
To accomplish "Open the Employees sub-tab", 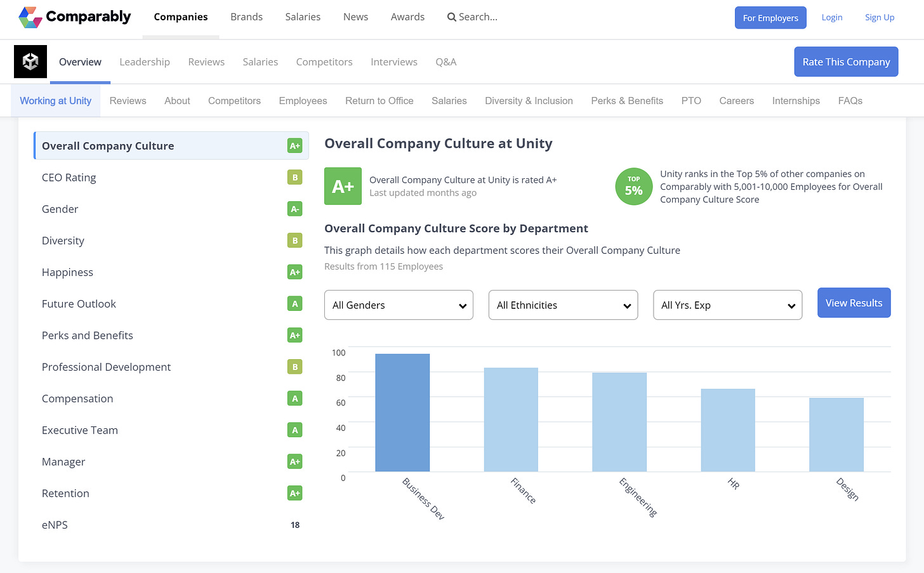I will 303,101.
